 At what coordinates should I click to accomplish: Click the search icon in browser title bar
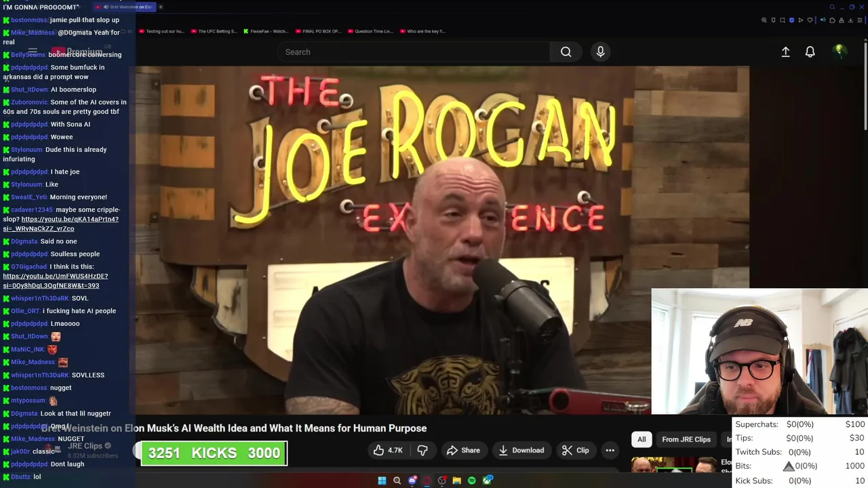pos(832,7)
